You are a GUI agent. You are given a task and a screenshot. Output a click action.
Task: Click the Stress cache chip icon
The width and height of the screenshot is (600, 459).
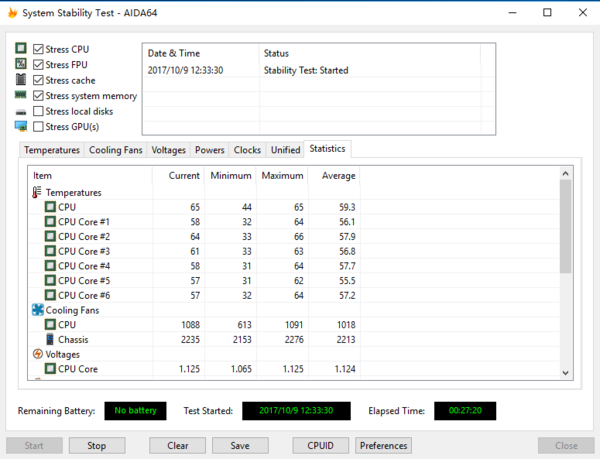pos(21,80)
